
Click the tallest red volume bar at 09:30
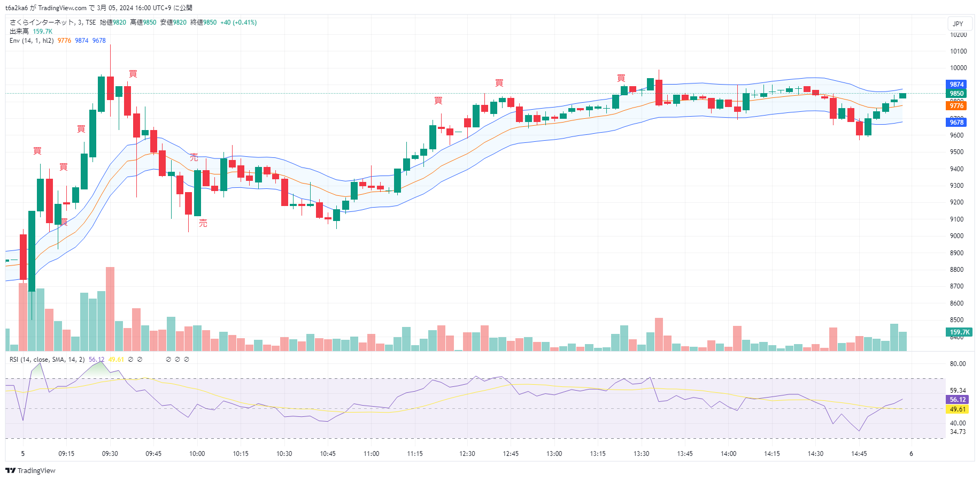tap(110, 309)
